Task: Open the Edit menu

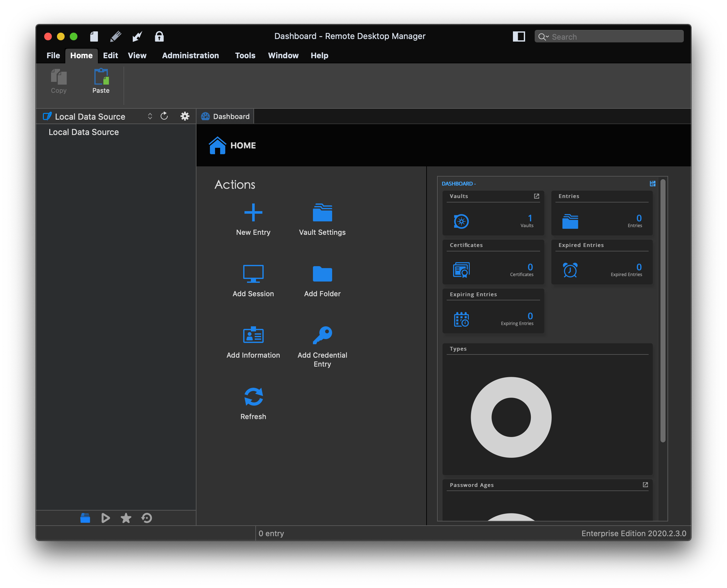Action: [x=110, y=55]
